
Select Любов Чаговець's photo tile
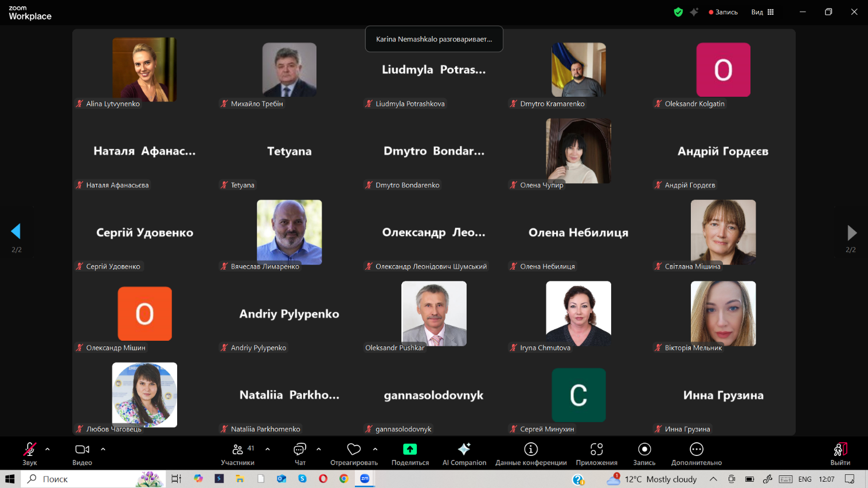144,395
